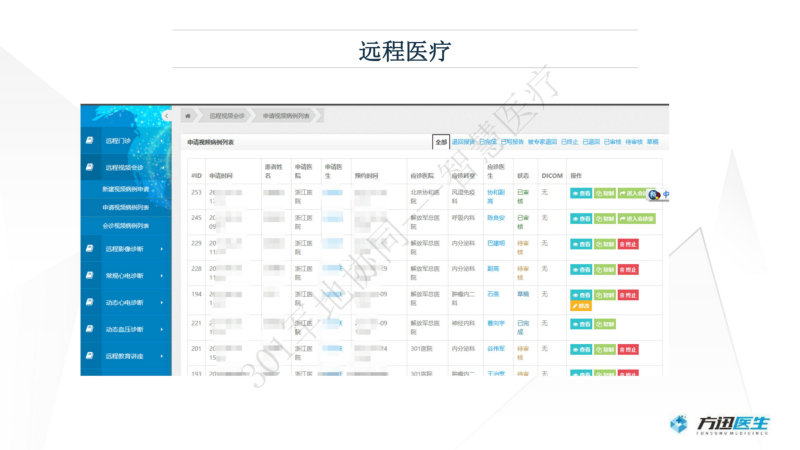The width and height of the screenshot is (800, 450).
Task: View case 221 with 查看 button
Action: tap(581, 324)
